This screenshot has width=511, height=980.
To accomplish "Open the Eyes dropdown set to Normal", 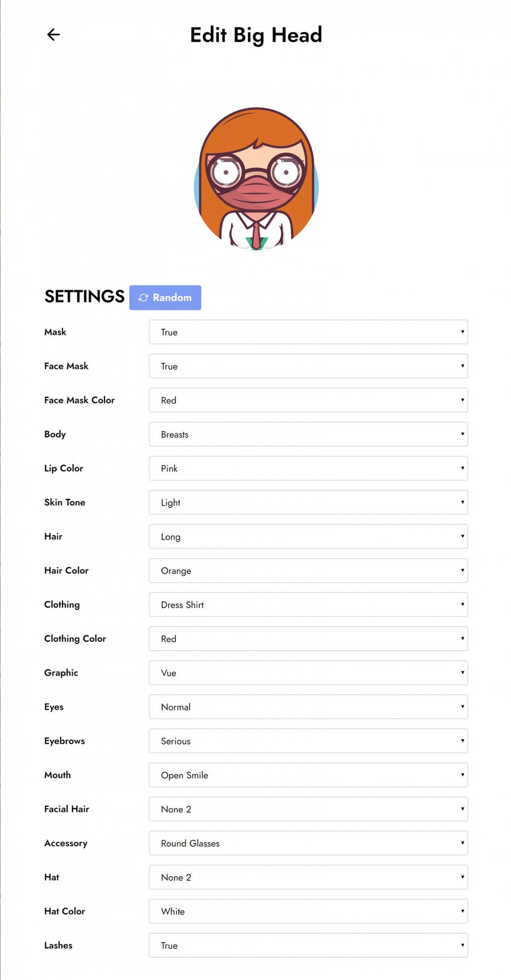I will point(308,707).
